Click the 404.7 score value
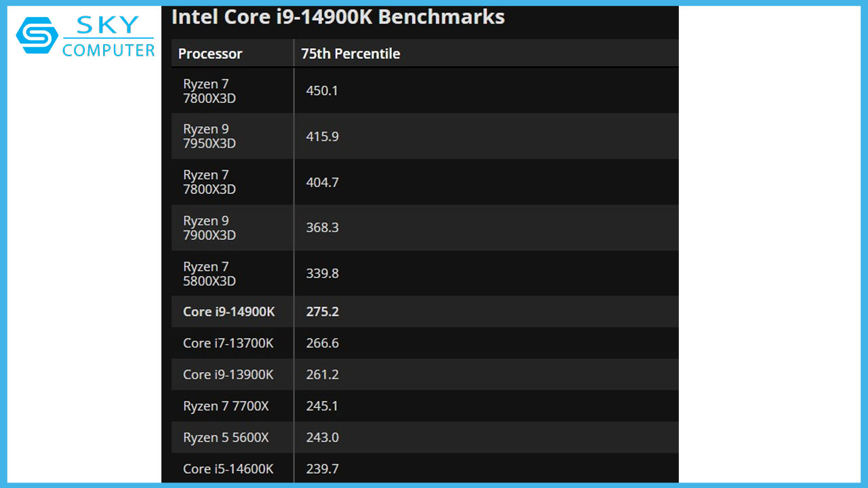This screenshot has width=868, height=488. coord(322,182)
